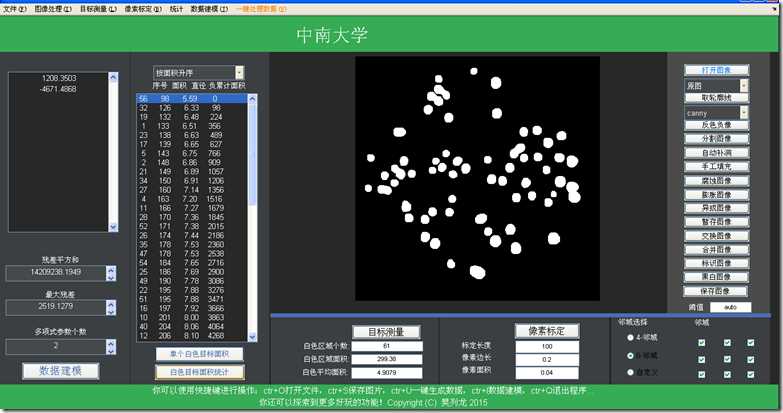The width and height of the screenshot is (783, 413).
Task: Click the large 目标测量 button
Action: pos(386,332)
